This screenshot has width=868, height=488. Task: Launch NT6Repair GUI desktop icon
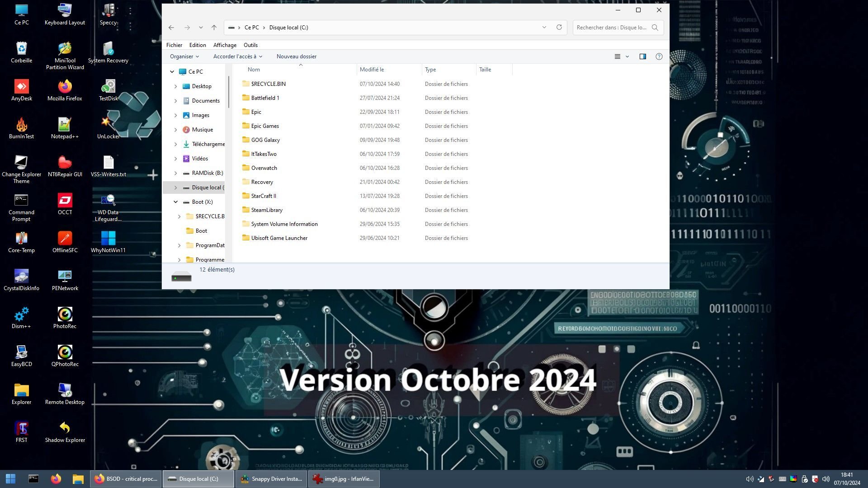click(65, 166)
